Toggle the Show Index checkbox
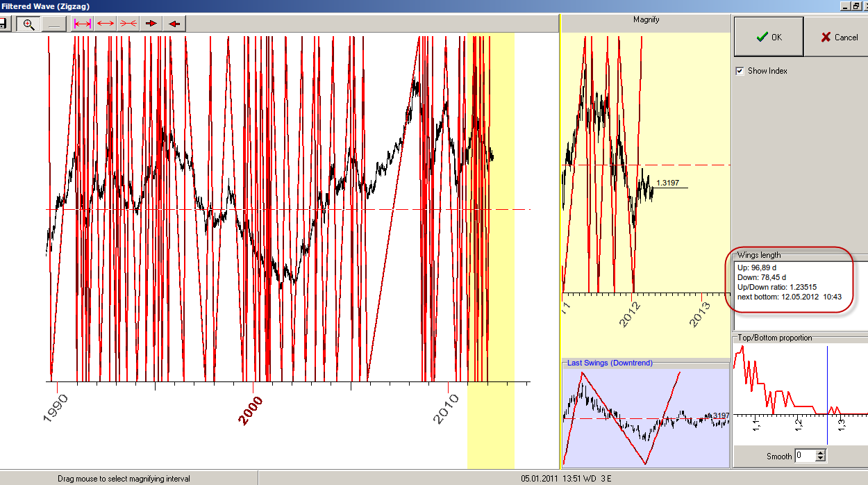Screen dimensions: 868x485 741,71
